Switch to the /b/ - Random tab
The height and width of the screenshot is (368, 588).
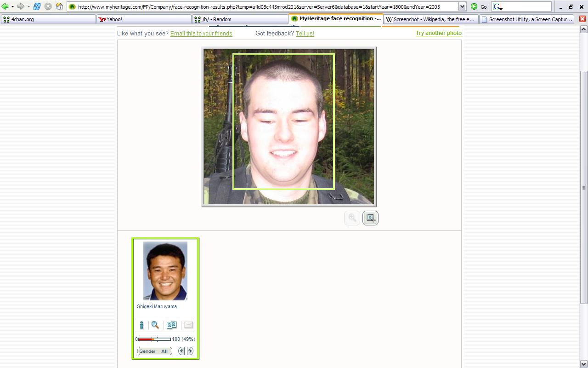(239, 19)
